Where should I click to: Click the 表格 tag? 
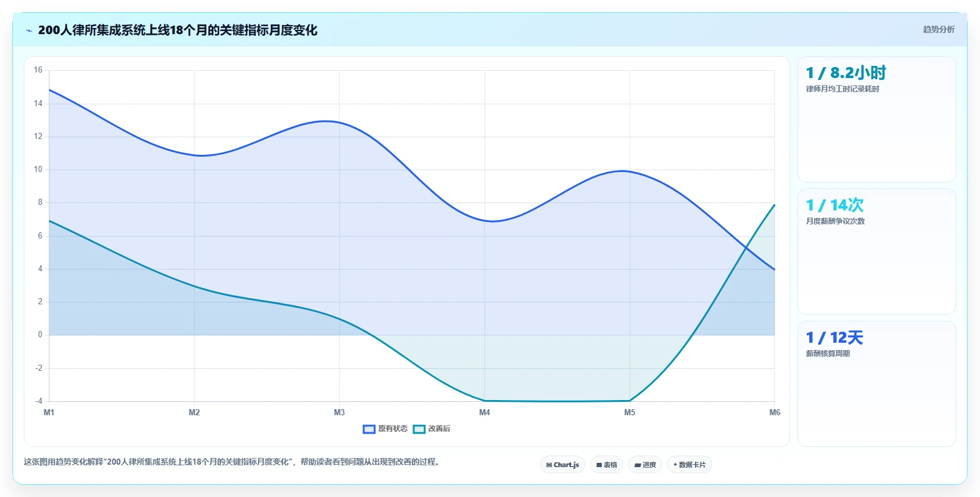click(x=607, y=465)
